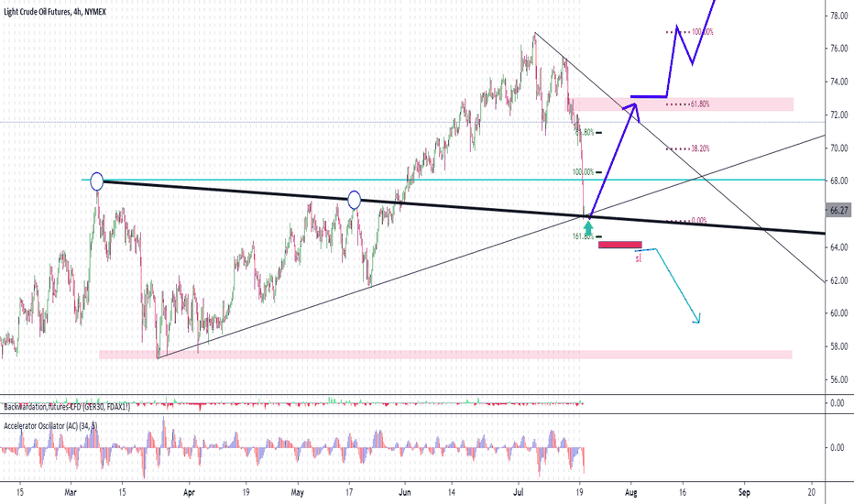
Task: Click the Light Crude Oil Futures chart title
Action: (x=55, y=11)
